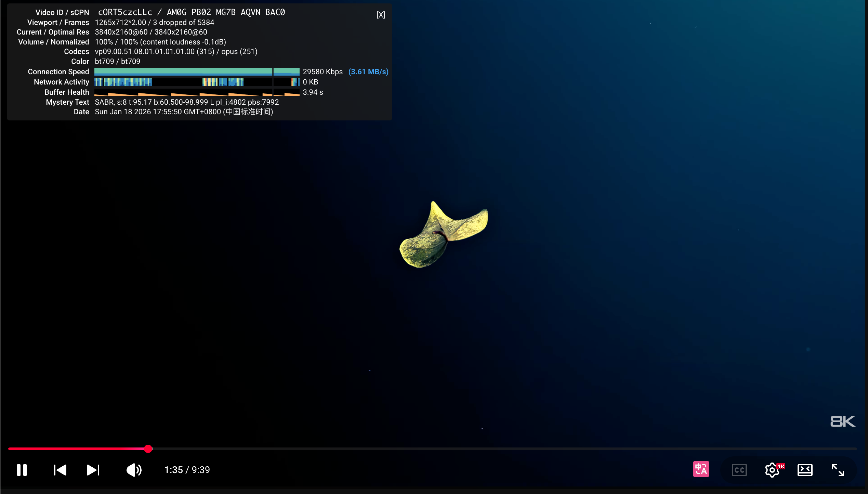Click the Network Activity graph
868x494 pixels.
(x=197, y=82)
